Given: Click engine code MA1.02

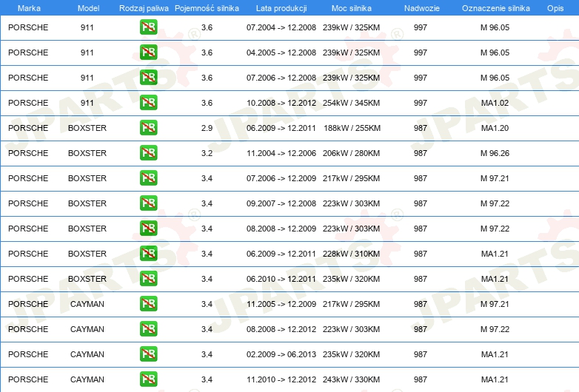Looking at the screenshot, I should (x=495, y=103).
